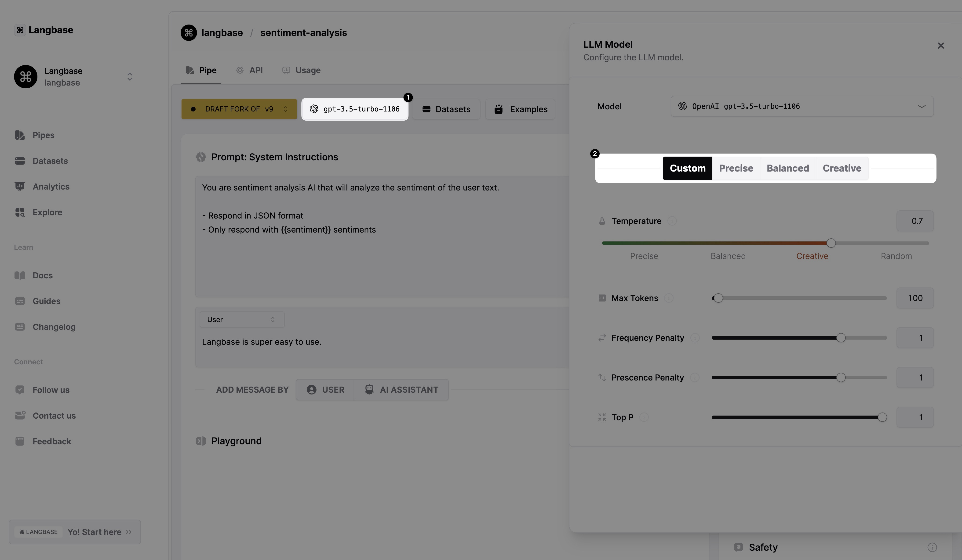This screenshot has width=962, height=560.
Task: Click the Pipes sidebar icon
Action: tap(19, 135)
